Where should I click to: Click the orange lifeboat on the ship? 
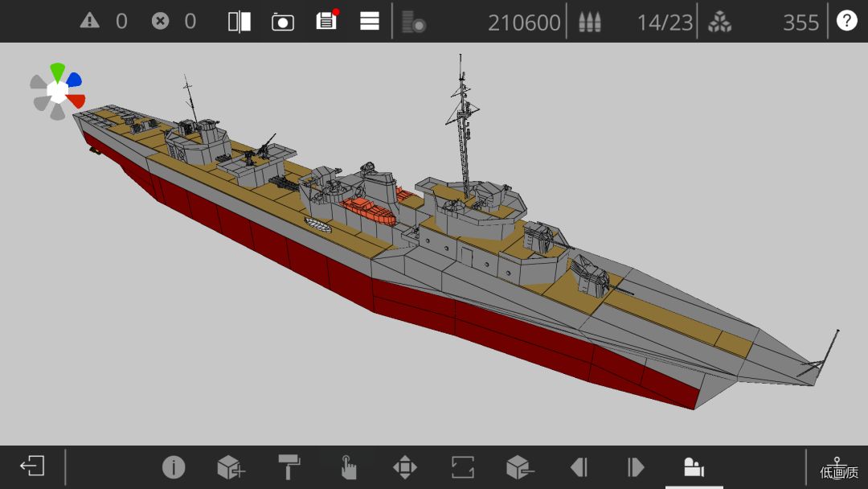tap(367, 211)
